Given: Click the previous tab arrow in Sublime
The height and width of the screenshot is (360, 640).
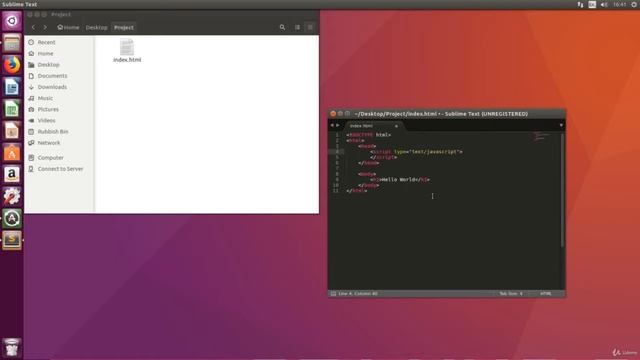Looking at the screenshot, I should click(332, 126).
